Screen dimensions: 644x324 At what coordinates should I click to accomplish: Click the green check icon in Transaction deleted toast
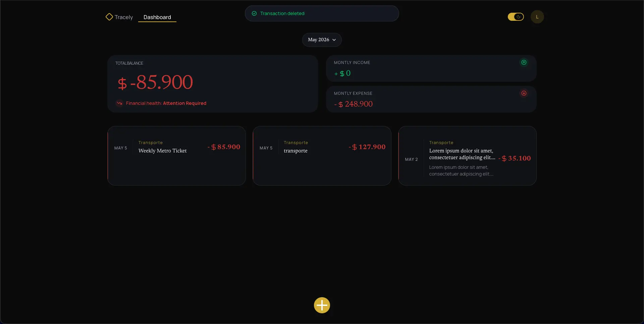tap(254, 13)
